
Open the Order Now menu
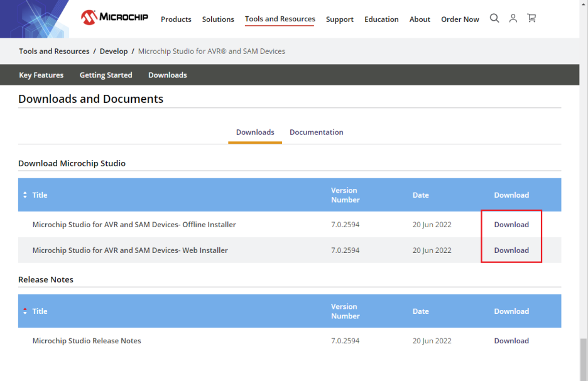(460, 19)
